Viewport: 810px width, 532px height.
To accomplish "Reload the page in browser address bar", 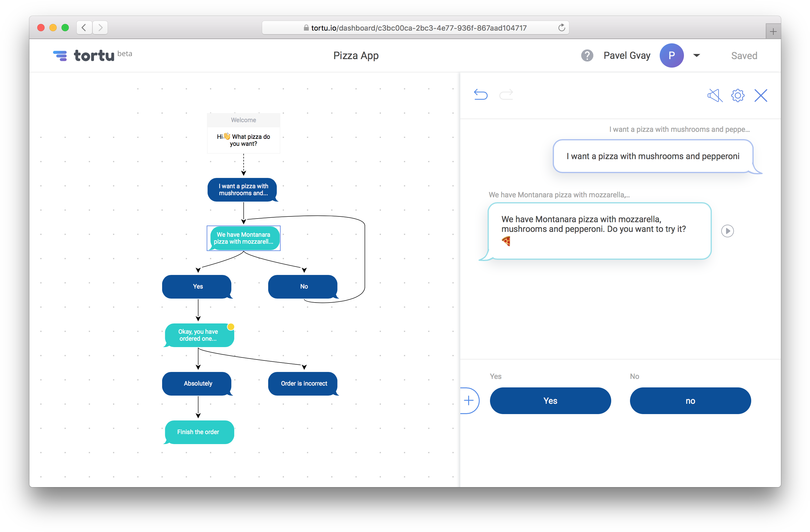I will pos(561,28).
